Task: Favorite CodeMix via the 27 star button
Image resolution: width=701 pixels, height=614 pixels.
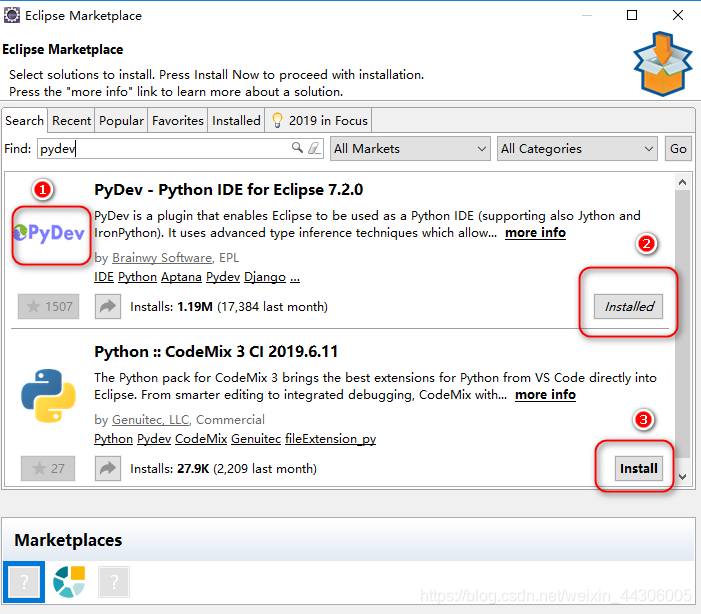Action: coord(48,468)
